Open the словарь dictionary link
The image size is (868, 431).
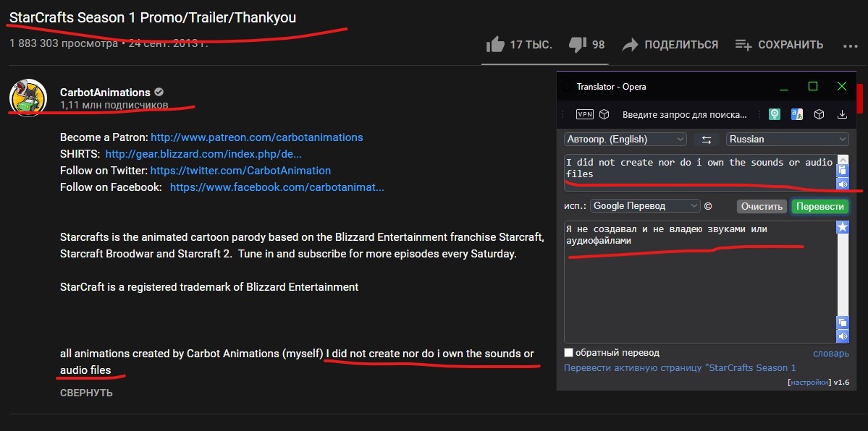click(831, 353)
